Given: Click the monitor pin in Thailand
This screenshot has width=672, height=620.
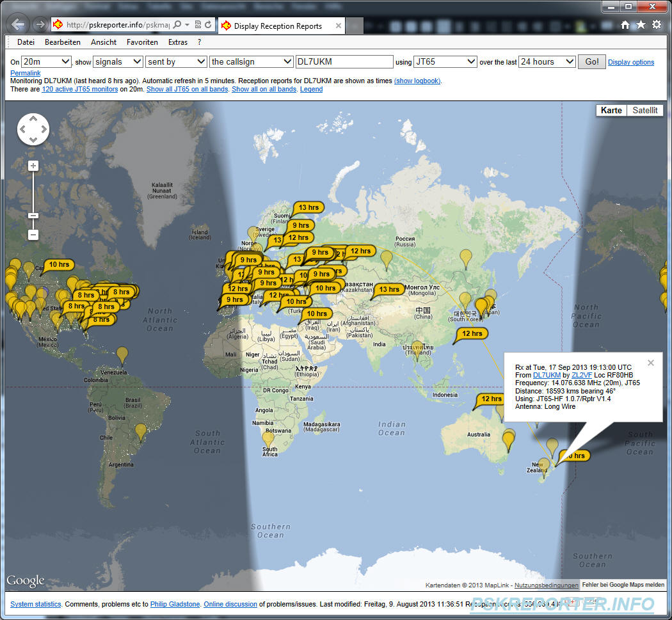Looking at the screenshot, I should 417,349.
